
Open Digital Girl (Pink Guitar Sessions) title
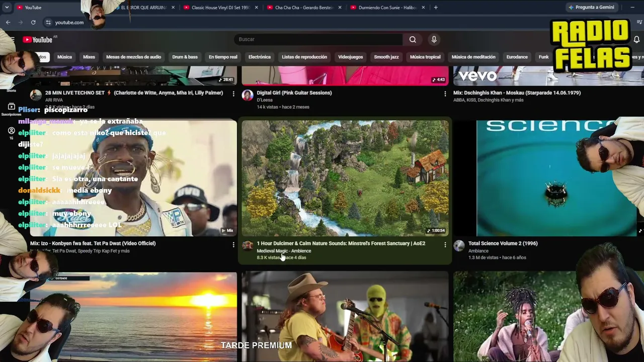click(294, 93)
